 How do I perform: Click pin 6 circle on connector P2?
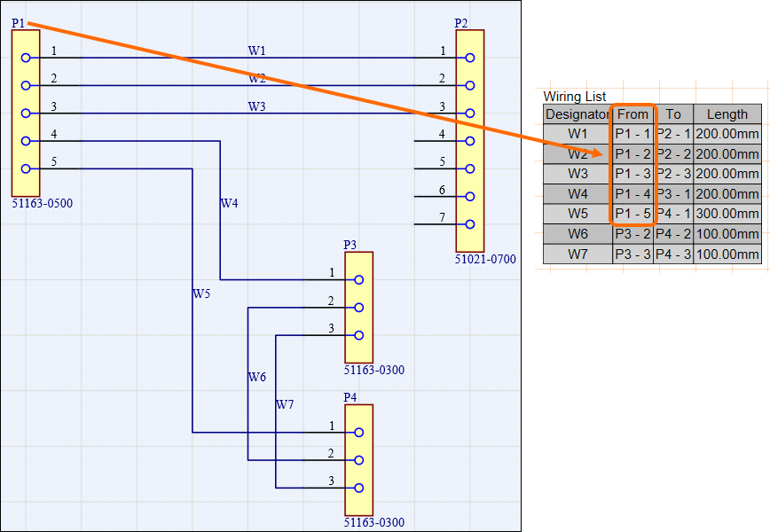470,196
